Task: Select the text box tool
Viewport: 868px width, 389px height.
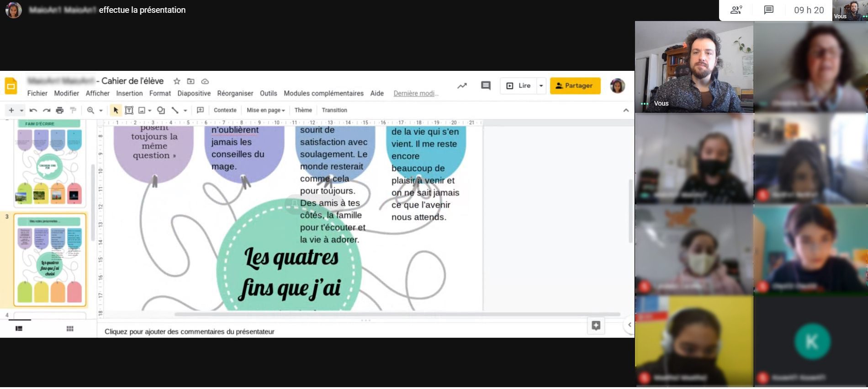Action: pyautogui.click(x=129, y=110)
